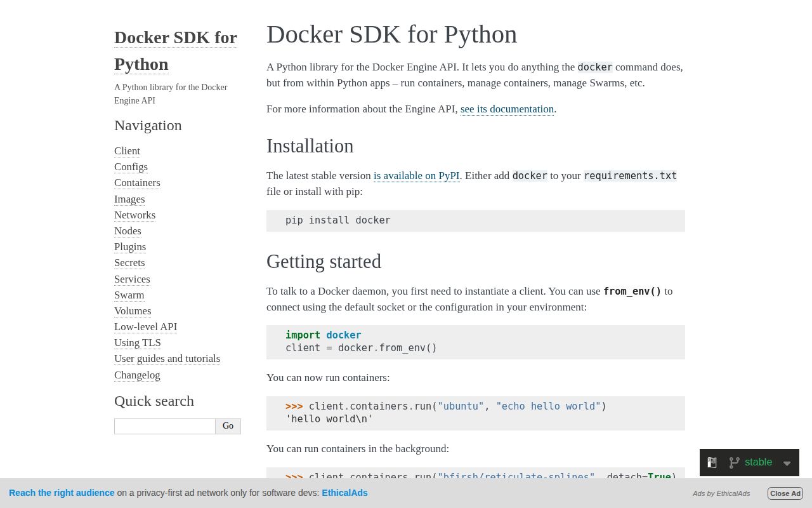Go to Containers documentation page
The height and width of the screenshot is (508, 812).
pyautogui.click(x=137, y=182)
